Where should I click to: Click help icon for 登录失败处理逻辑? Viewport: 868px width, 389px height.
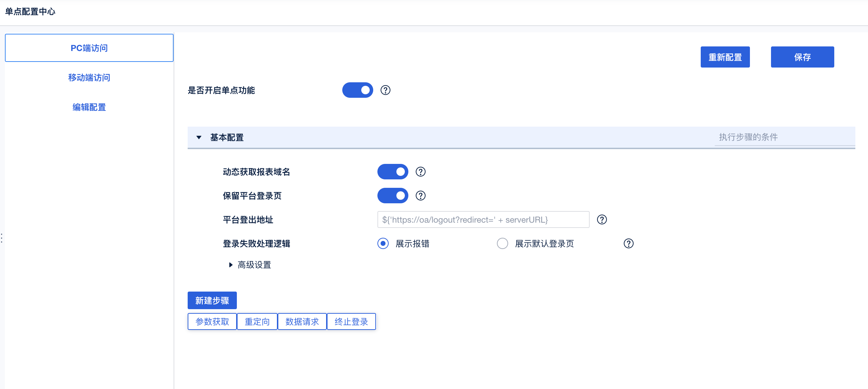click(x=628, y=243)
